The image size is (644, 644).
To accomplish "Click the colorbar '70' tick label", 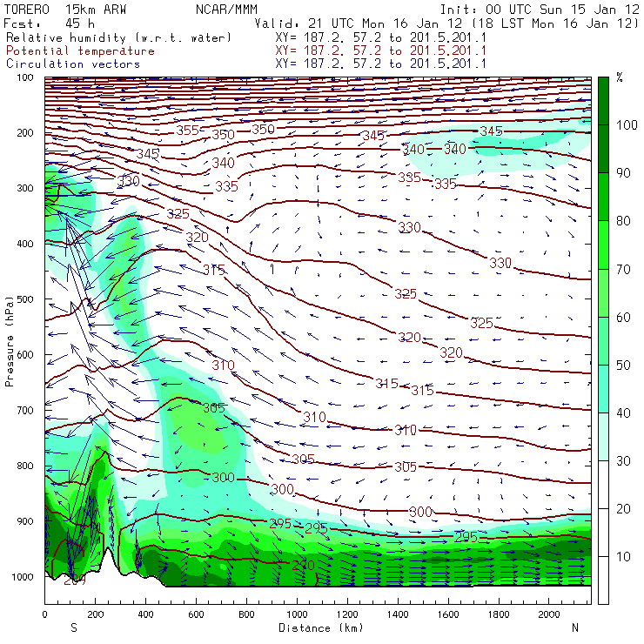I will click(623, 270).
